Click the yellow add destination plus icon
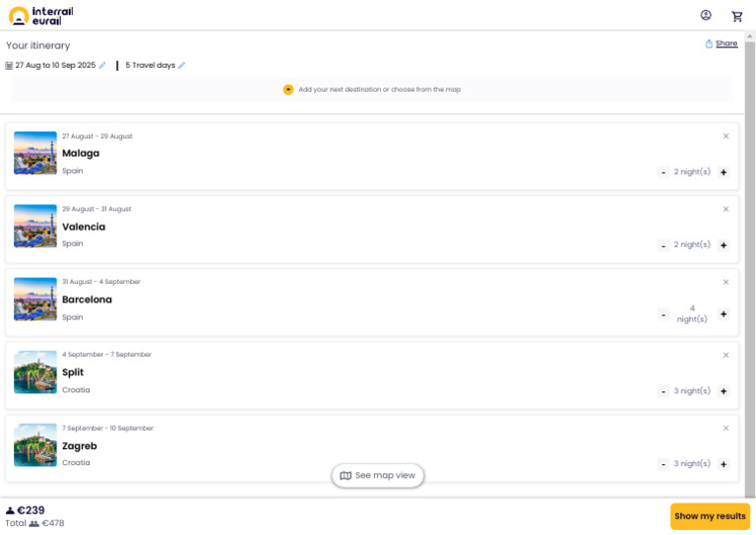This screenshot has width=756, height=535. (x=288, y=90)
